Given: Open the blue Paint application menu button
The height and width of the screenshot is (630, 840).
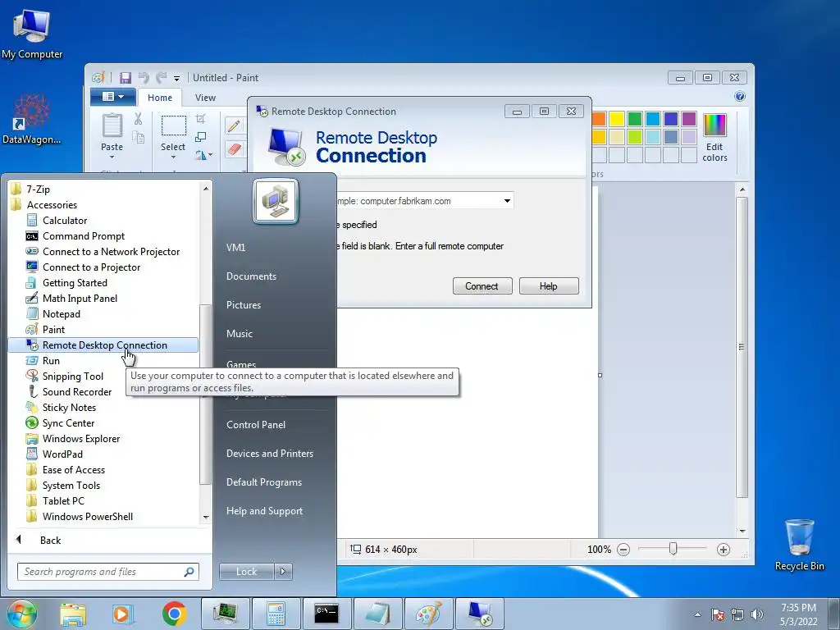Looking at the screenshot, I should (x=113, y=97).
